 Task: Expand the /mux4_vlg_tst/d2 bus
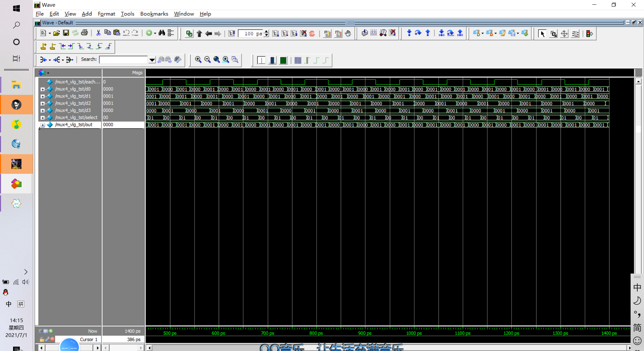coord(43,104)
